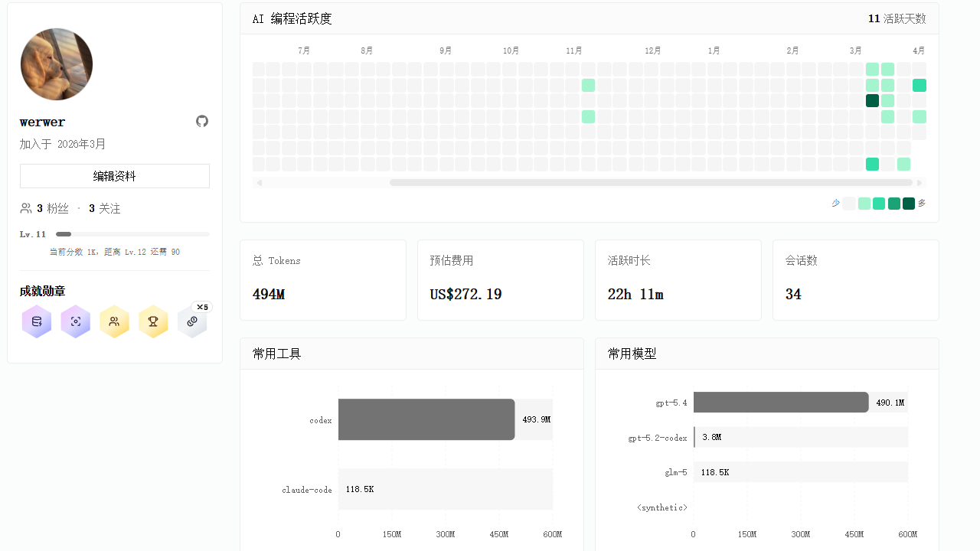Viewport: 980px width, 551px height.
Task: Click the Lv. 11 progress bar
Action: [x=132, y=234]
